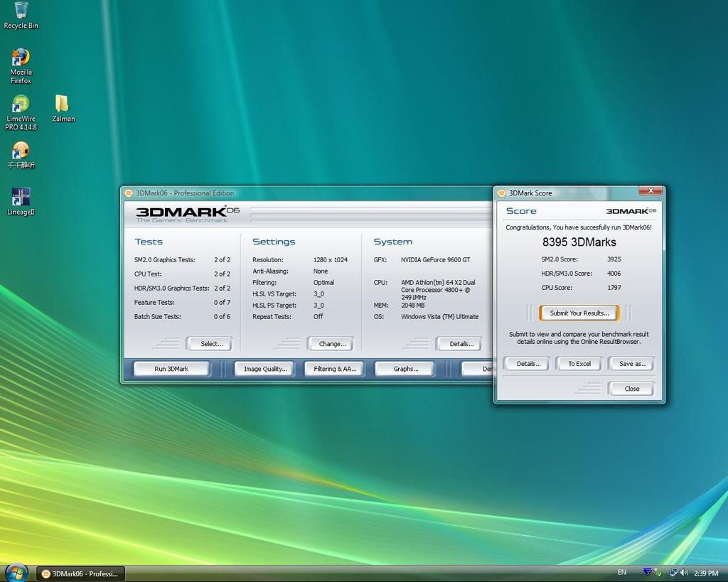Open the Image Quality options
Screen dimensions: 728x582
[265, 369]
